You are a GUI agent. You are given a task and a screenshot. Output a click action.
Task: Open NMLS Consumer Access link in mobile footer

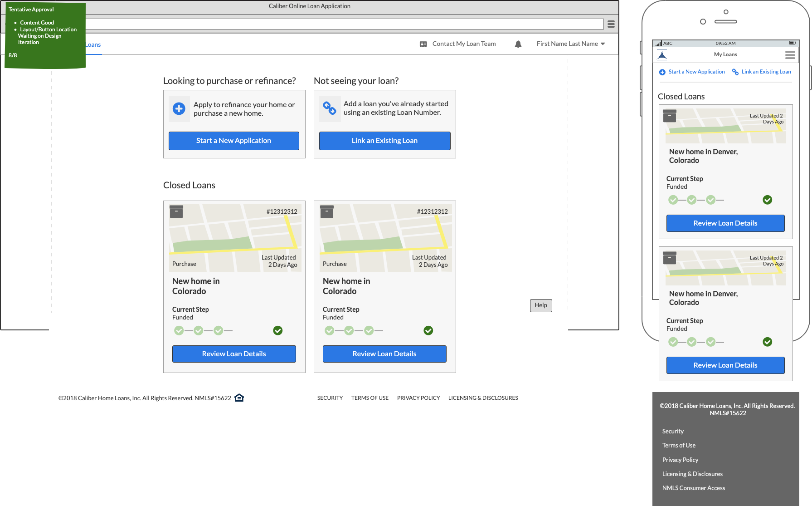[x=693, y=488]
